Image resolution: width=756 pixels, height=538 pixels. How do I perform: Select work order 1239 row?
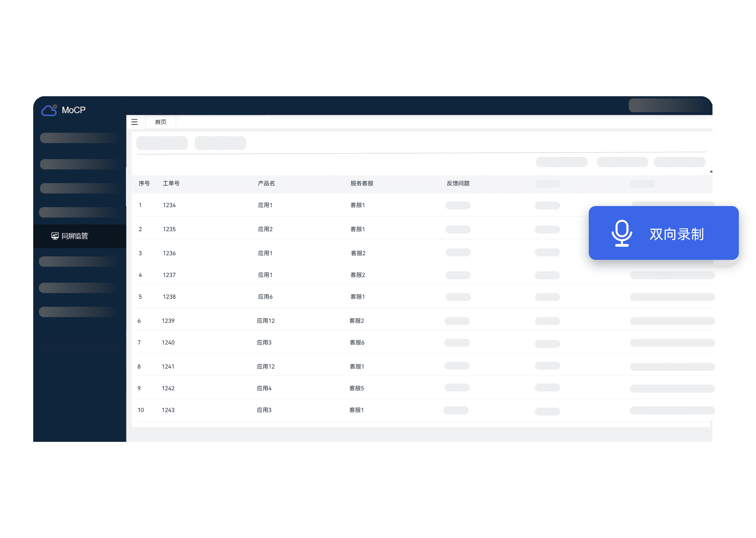coord(168,321)
